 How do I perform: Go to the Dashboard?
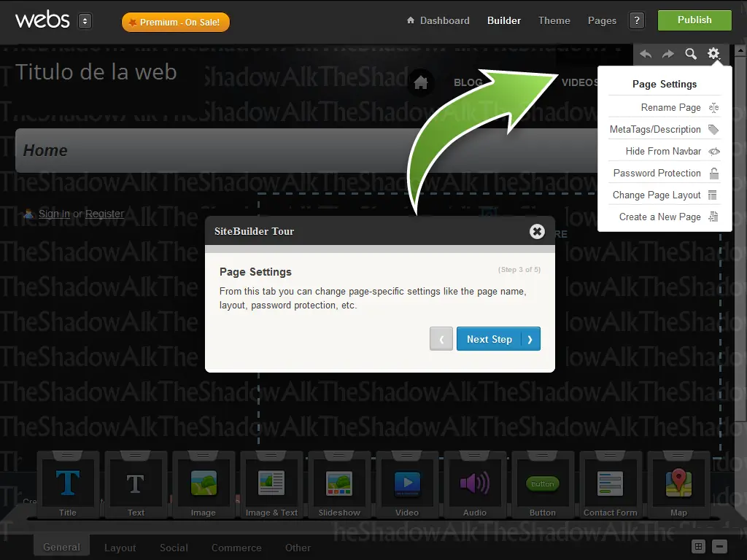coord(438,20)
